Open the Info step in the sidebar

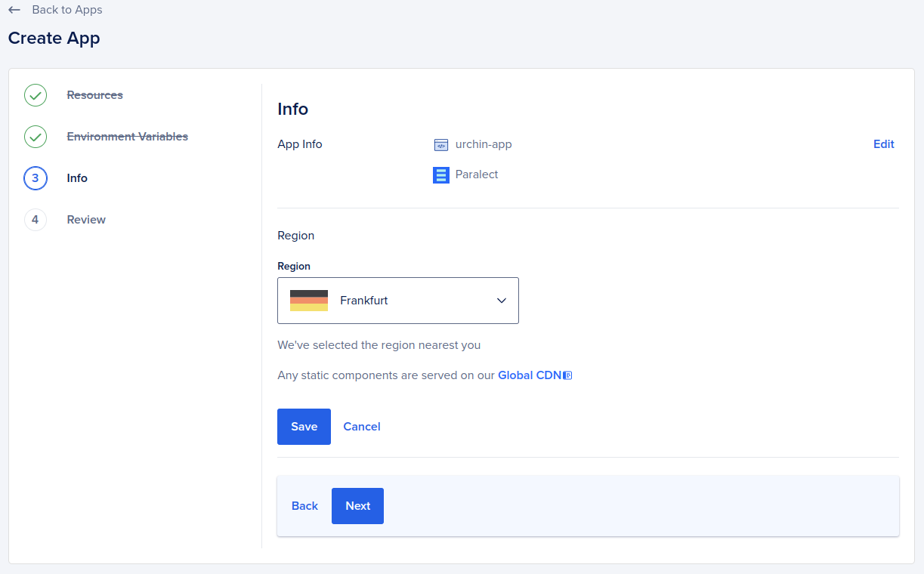76,177
